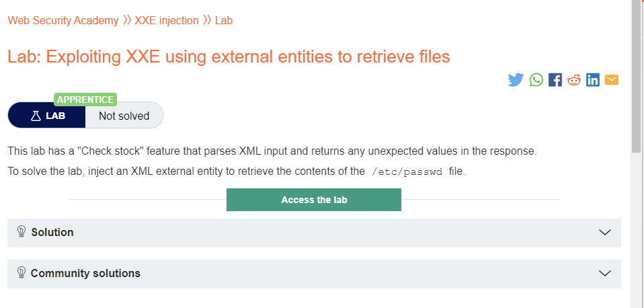
Task: Click the Lab breadcrumb item
Action: pyautogui.click(x=224, y=21)
